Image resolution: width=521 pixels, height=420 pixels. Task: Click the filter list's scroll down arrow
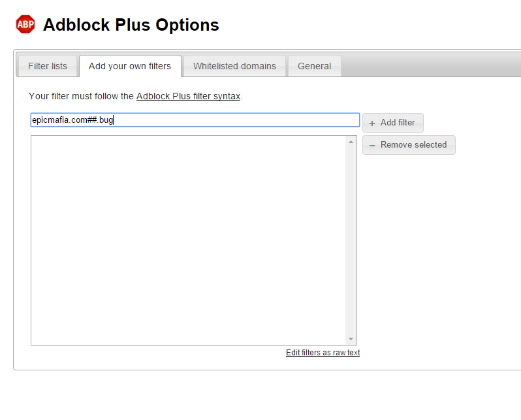[x=351, y=339]
